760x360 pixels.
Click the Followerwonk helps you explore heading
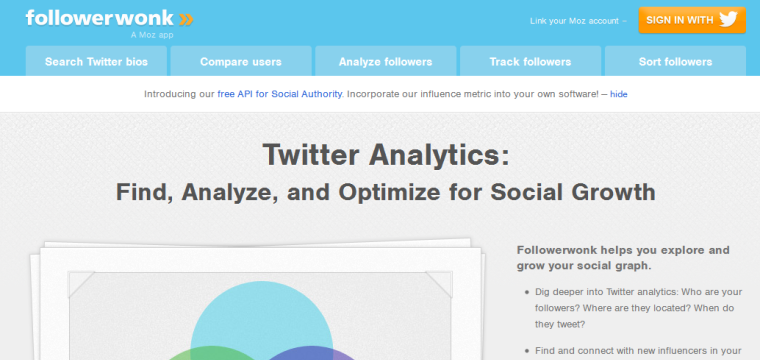click(623, 258)
